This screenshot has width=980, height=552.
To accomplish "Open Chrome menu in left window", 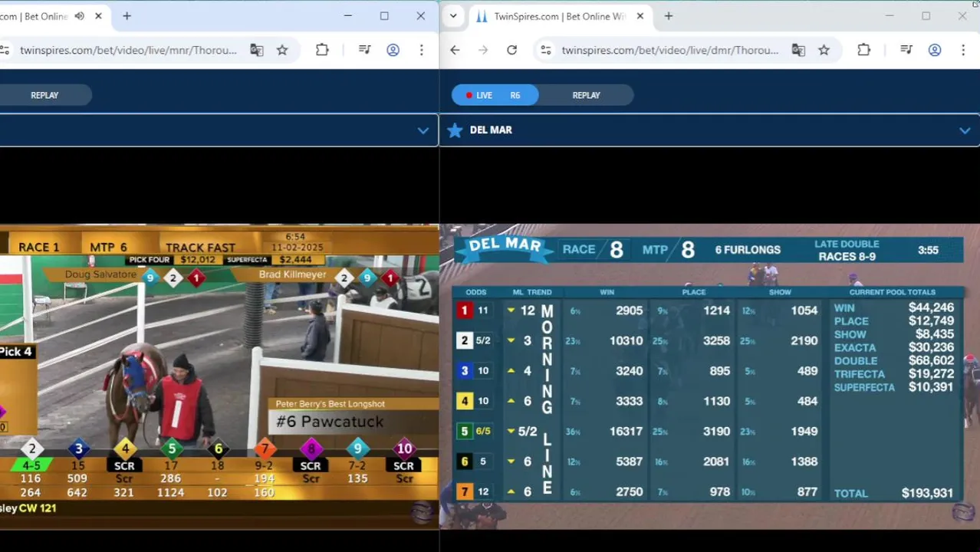I will click(x=421, y=50).
